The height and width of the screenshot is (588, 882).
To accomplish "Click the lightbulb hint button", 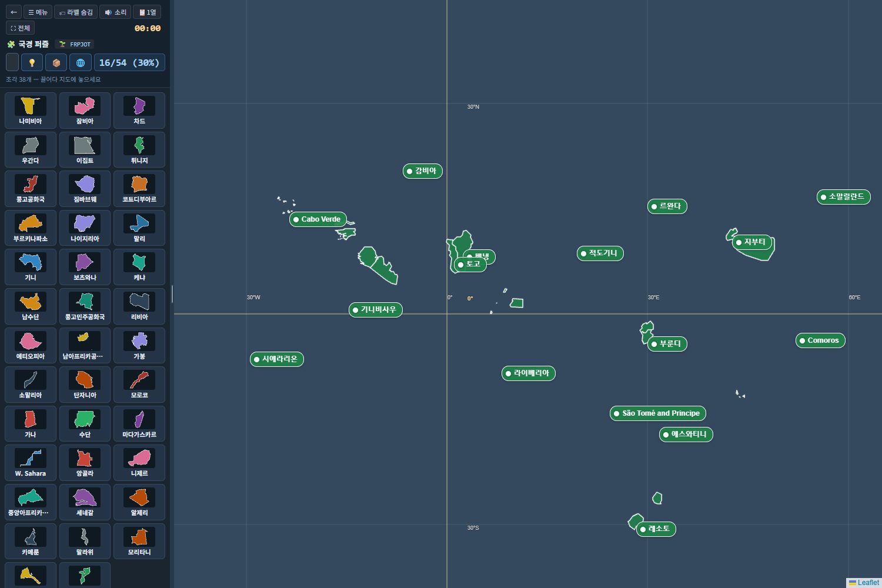I will 32,62.
